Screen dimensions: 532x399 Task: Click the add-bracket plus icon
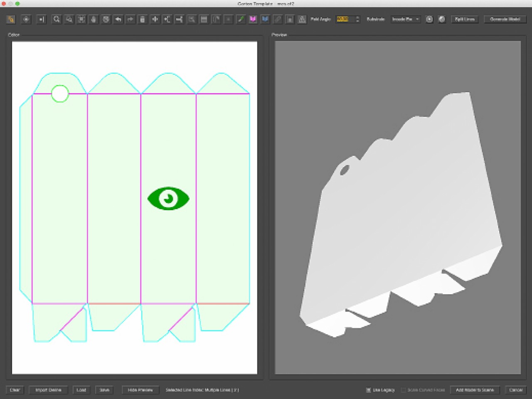pyautogui.click(x=167, y=19)
